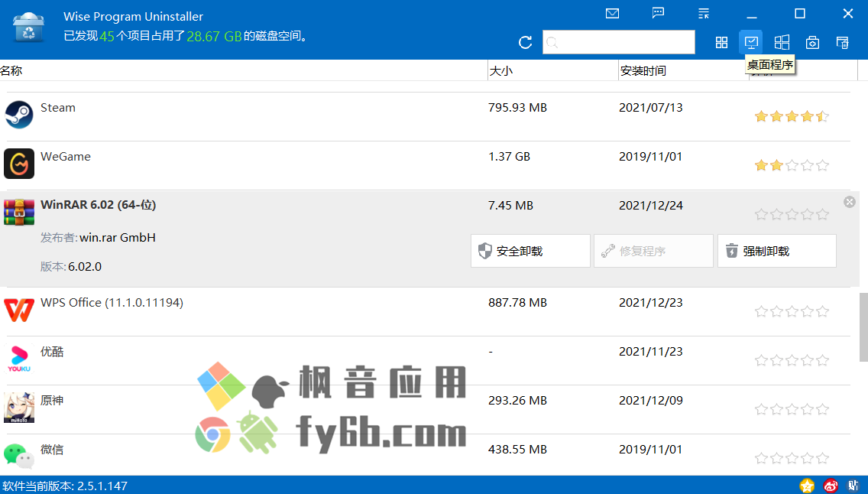This screenshot has height=494, width=868.
Task: Sort by 安装时间 column header
Action: [643, 71]
